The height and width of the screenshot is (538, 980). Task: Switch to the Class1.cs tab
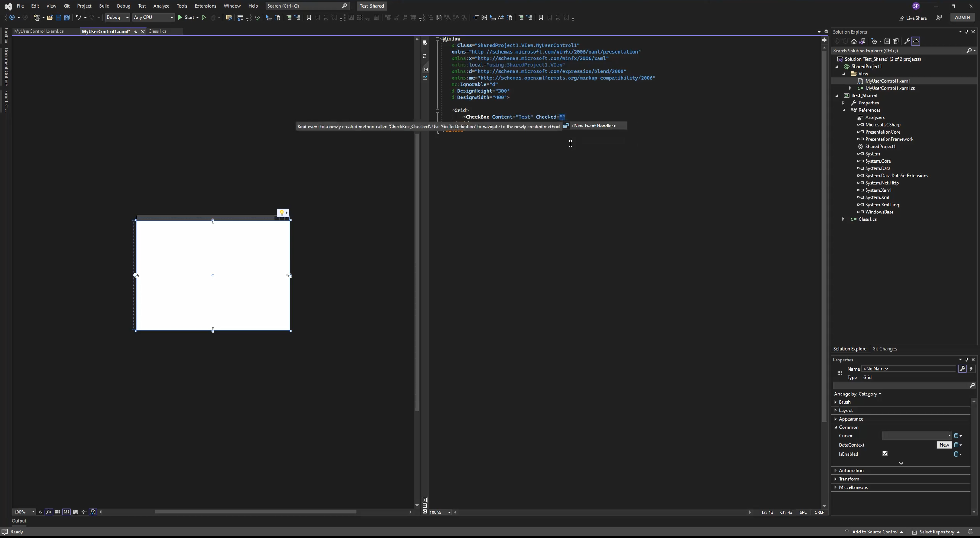pyautogui.click(x=157, y=31)
